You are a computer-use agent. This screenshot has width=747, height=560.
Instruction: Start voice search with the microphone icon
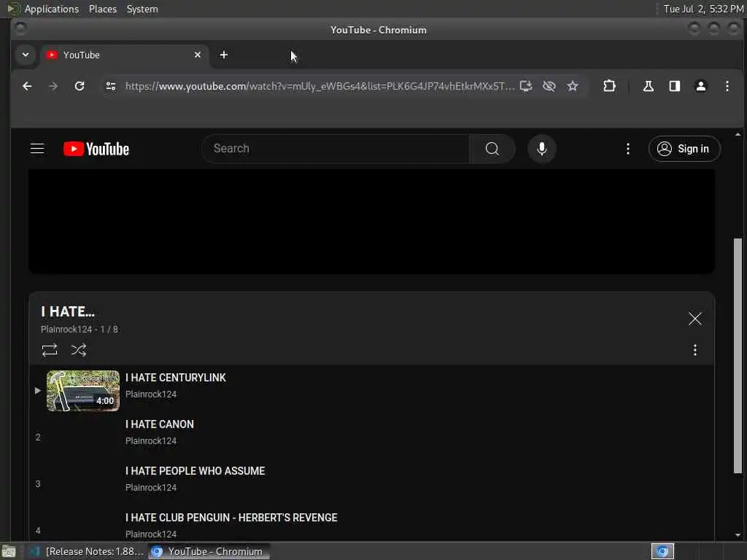tap(542, 149)
